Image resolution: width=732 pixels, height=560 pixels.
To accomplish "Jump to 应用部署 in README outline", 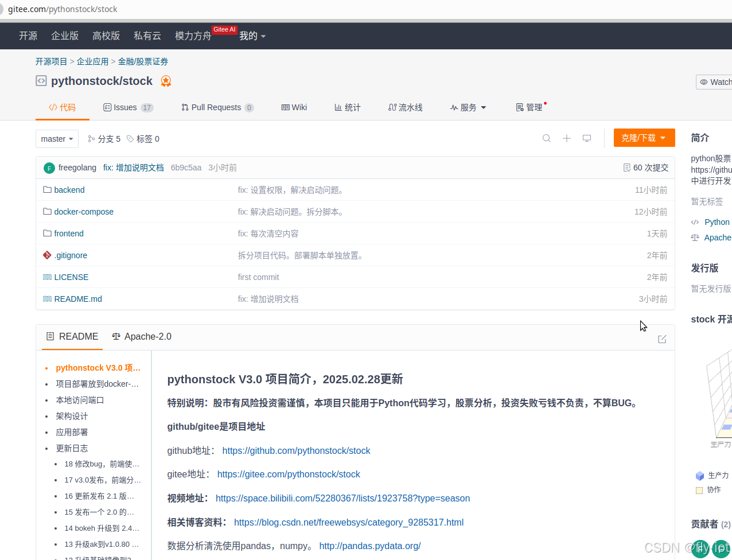I will click(x=72, y=432).
